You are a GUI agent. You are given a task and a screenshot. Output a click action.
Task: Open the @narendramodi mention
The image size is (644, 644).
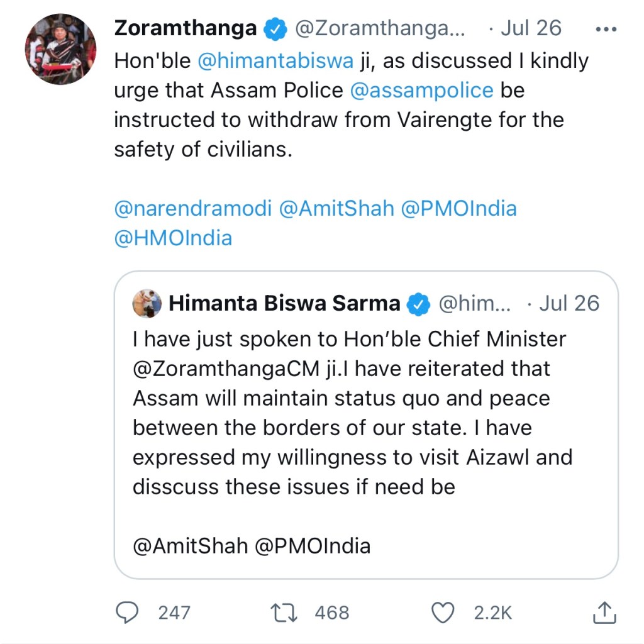pos(193,209)
